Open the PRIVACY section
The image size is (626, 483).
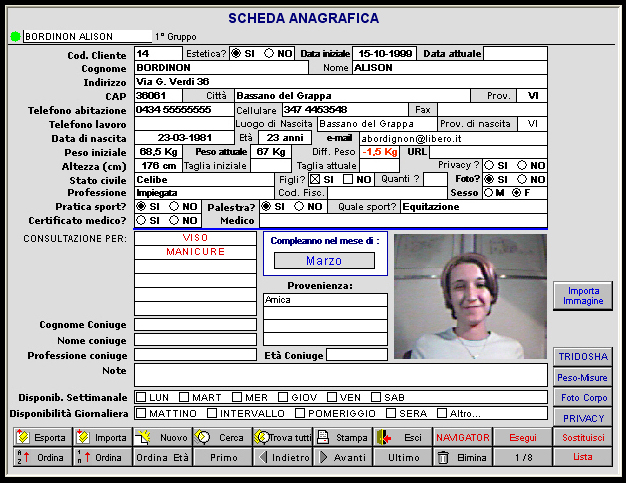583,418
